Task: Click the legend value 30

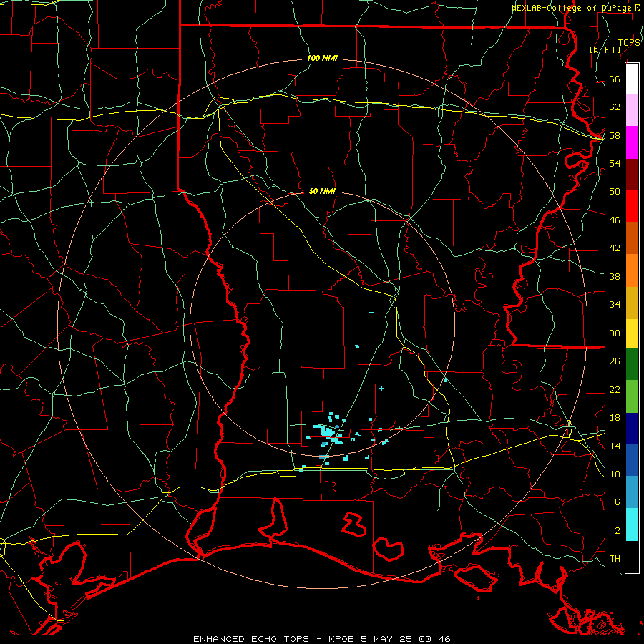Action: [x=615, y=333]
